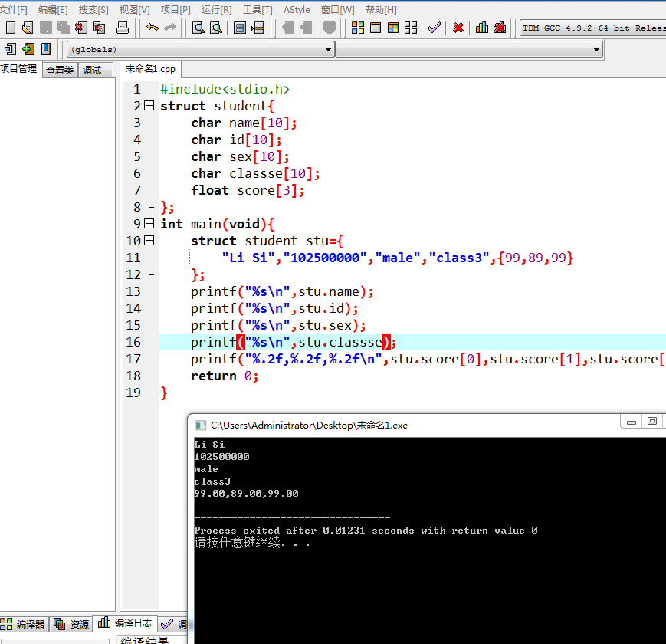This screenshot has width=666, height=644.
Task: Click the 'return 0;' line in editor
Action: pos(225,376)
